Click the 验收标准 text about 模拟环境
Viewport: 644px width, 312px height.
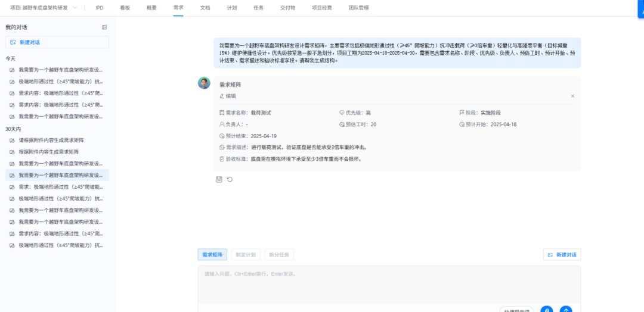coord(306,159)
